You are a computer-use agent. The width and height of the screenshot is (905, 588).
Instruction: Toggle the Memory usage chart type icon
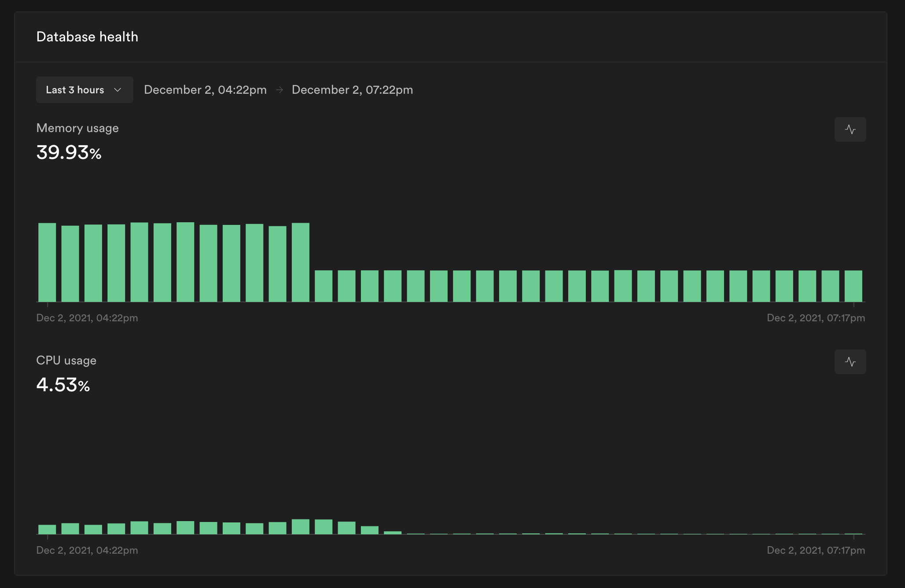pos(850,129)
